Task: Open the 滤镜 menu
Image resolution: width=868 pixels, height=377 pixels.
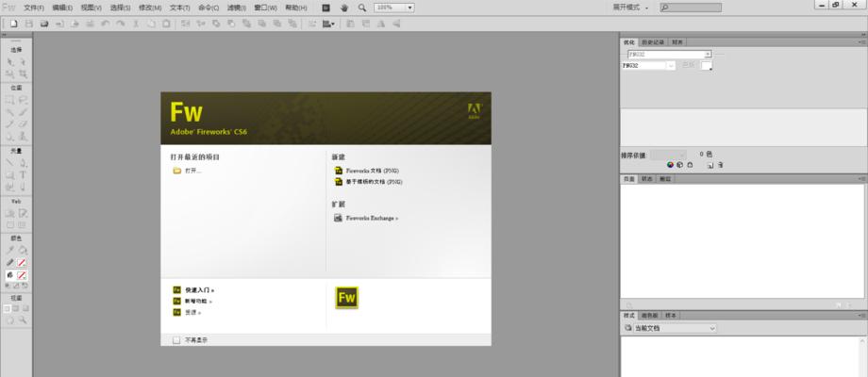Action: tap(237, 8)
